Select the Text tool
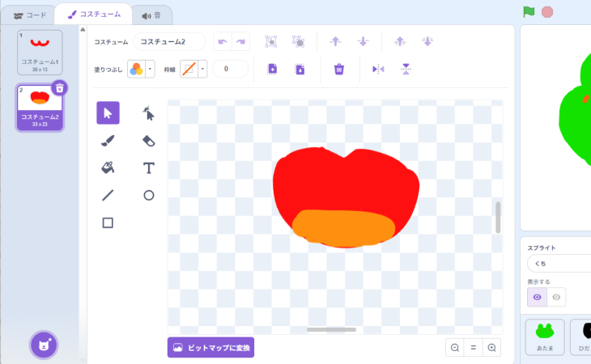The height and width of the screenshot is (364, 591). [149, 168]
